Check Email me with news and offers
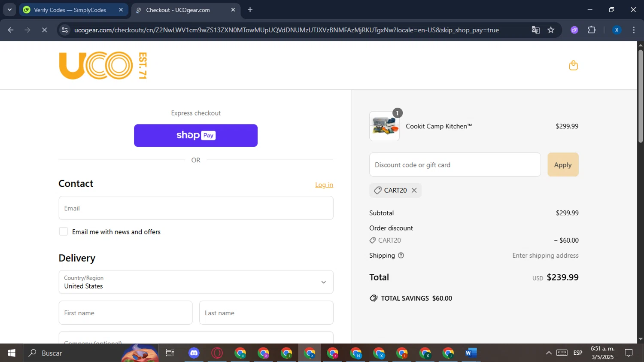This screenshot has height=362, width=644. [x=64, y=231]
